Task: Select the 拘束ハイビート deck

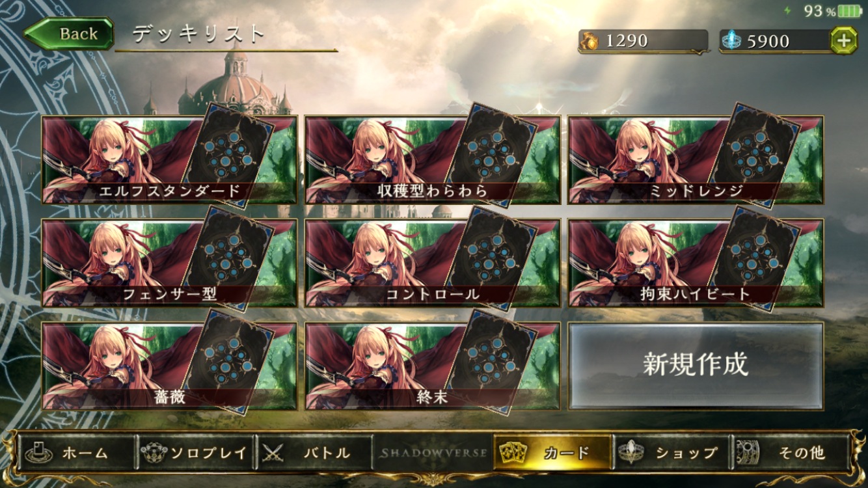Action: (696, 263)
